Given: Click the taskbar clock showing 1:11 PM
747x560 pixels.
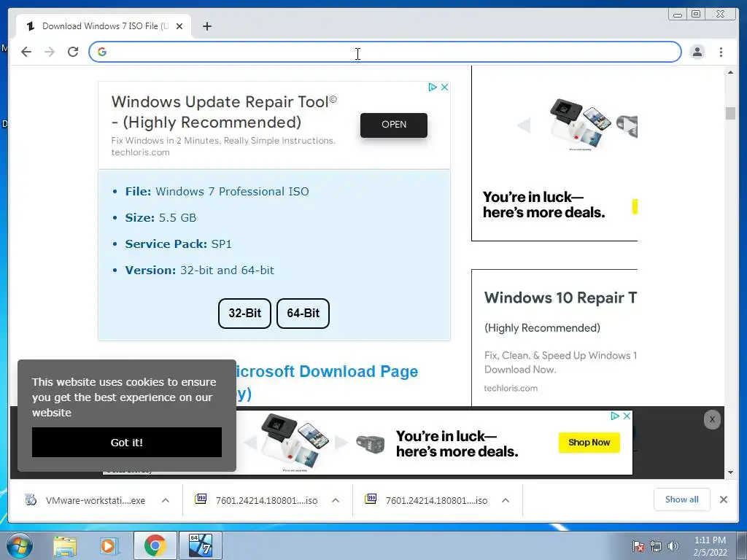Looking at the screenshot, I should (710, 546).
